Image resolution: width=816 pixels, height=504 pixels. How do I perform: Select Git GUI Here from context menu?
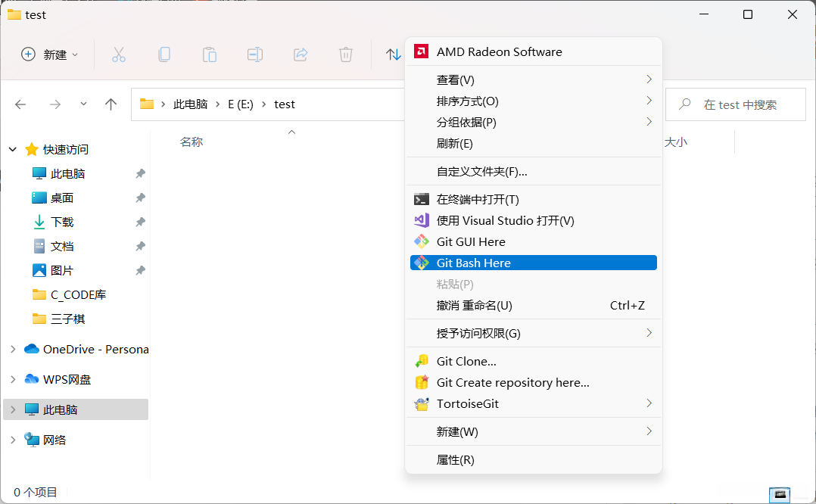click(471, 241)
